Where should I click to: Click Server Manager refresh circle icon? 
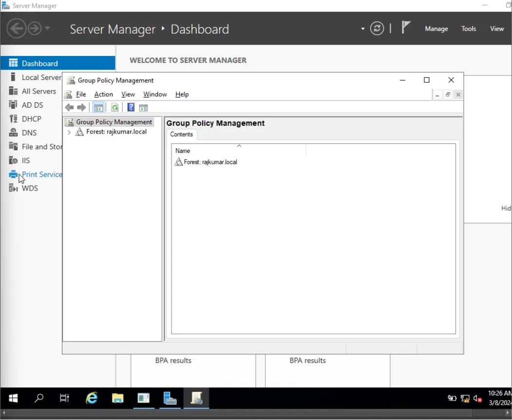(x=377, y=28)
